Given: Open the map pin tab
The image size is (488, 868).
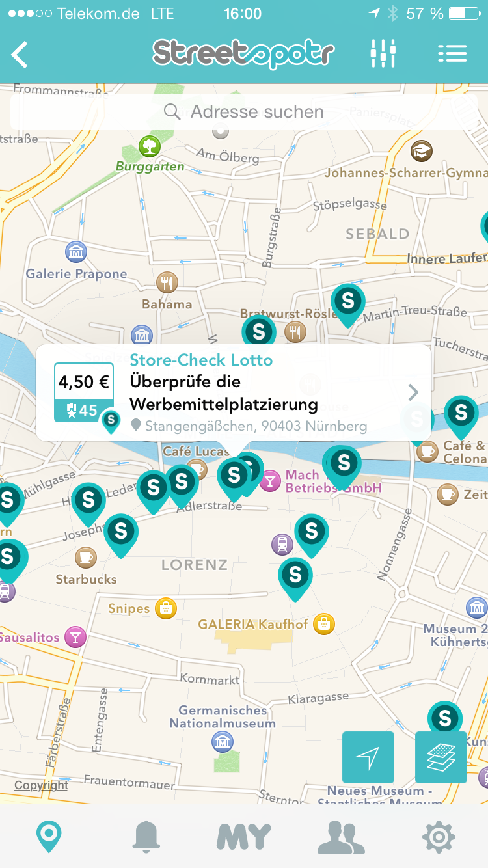Looking at the screenshot, I should pyautogui.click(x=49, y=837).
